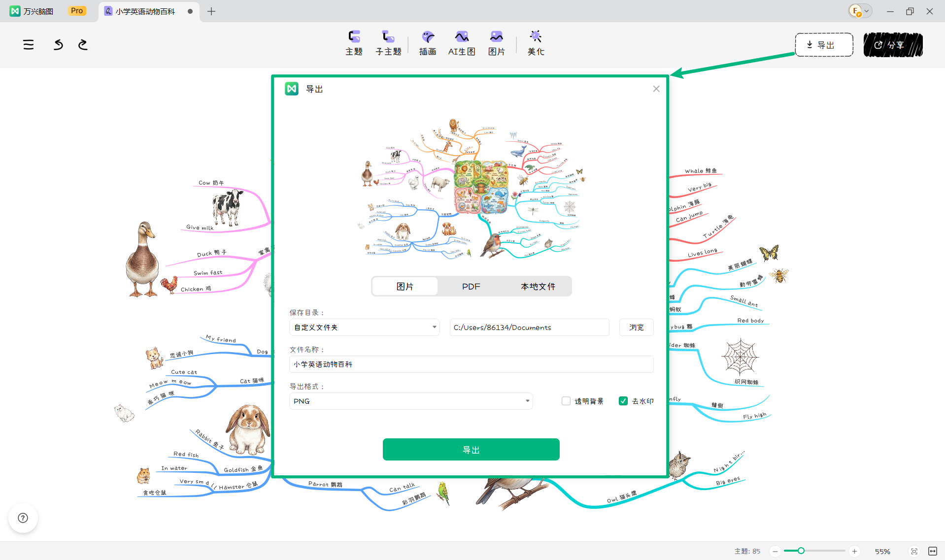The height and width of the screenshot is (560, 945).
Task: Select the Red body subtopic
Action: pyautogui.click(x=750, y=321)
